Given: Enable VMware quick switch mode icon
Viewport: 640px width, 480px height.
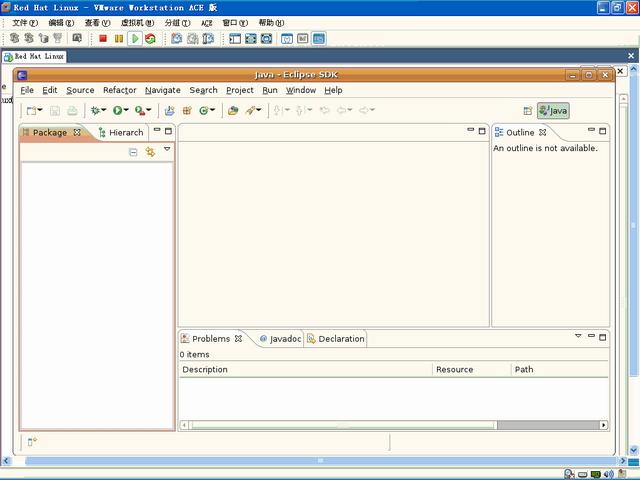Looking at the screenshot, I should coord(266,39).
